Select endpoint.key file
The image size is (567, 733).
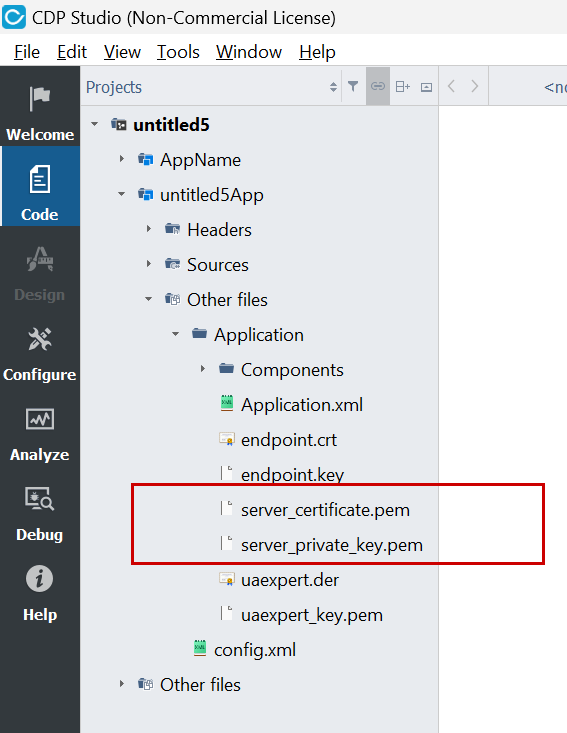[x=293, y=475]
